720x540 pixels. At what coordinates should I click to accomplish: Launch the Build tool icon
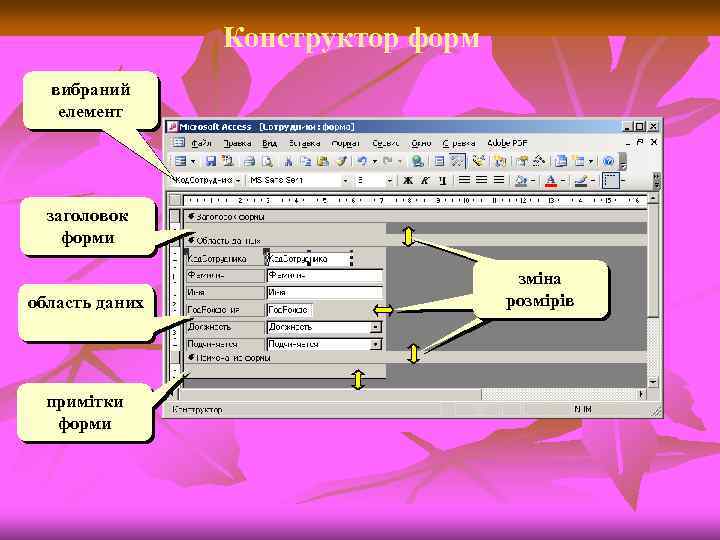[539, 161]
